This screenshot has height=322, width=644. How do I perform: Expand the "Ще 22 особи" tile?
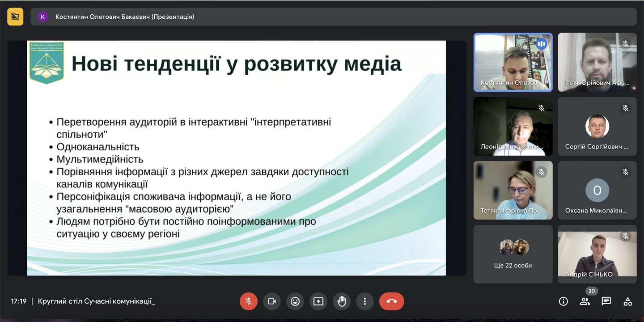pyautogui.click(x=513, y=254)
